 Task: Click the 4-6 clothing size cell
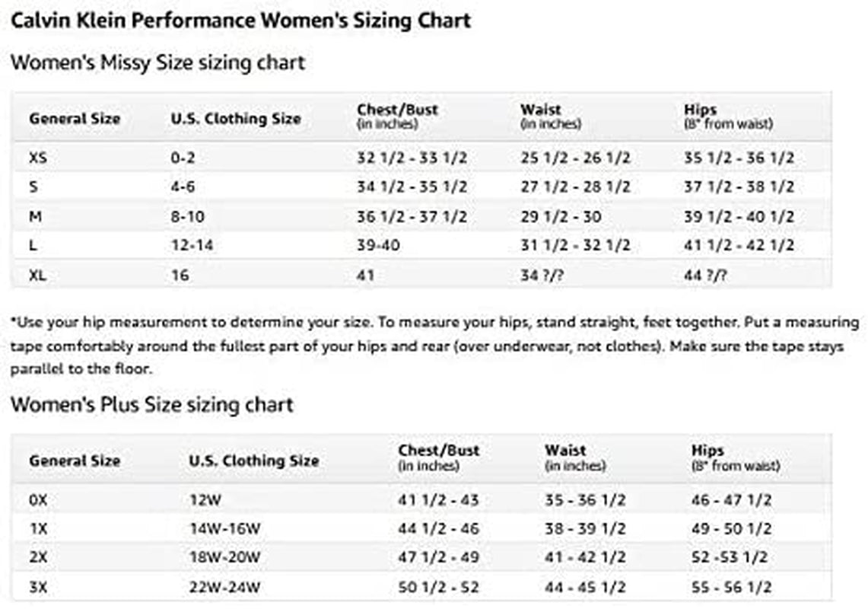[183, 187]
